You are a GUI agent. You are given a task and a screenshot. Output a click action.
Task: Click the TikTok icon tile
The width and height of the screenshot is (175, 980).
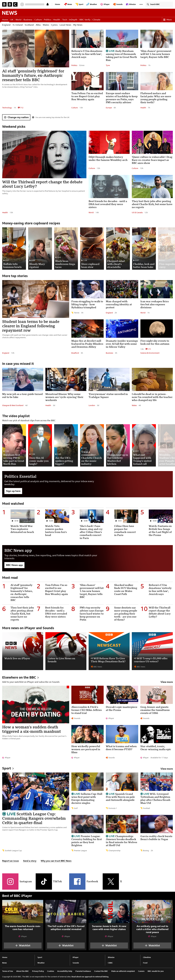pos(44,881)
